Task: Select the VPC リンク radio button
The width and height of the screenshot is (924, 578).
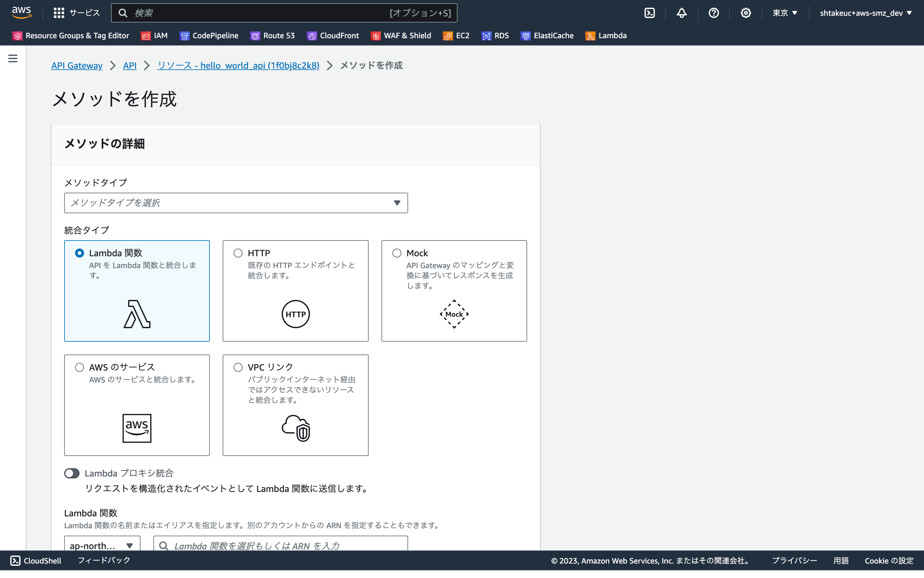Action: 238,367
